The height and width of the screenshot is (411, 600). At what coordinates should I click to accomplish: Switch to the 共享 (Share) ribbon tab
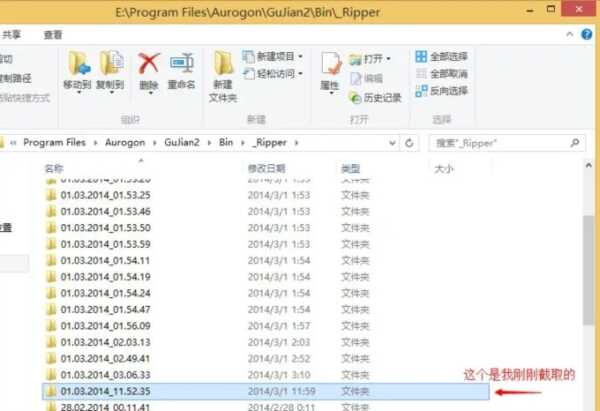[13, 34]
